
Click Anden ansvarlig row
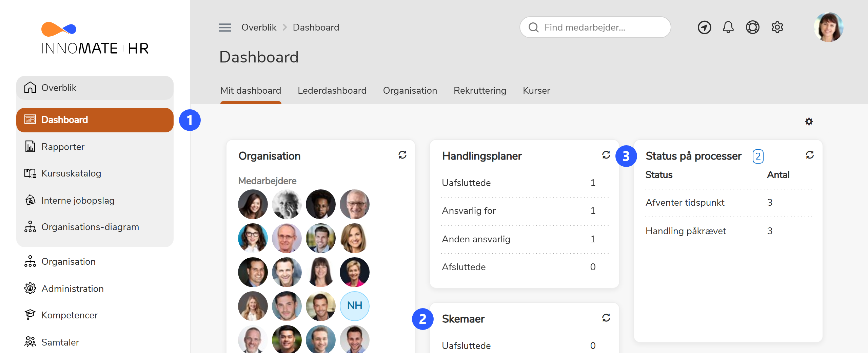coord(524,239)
